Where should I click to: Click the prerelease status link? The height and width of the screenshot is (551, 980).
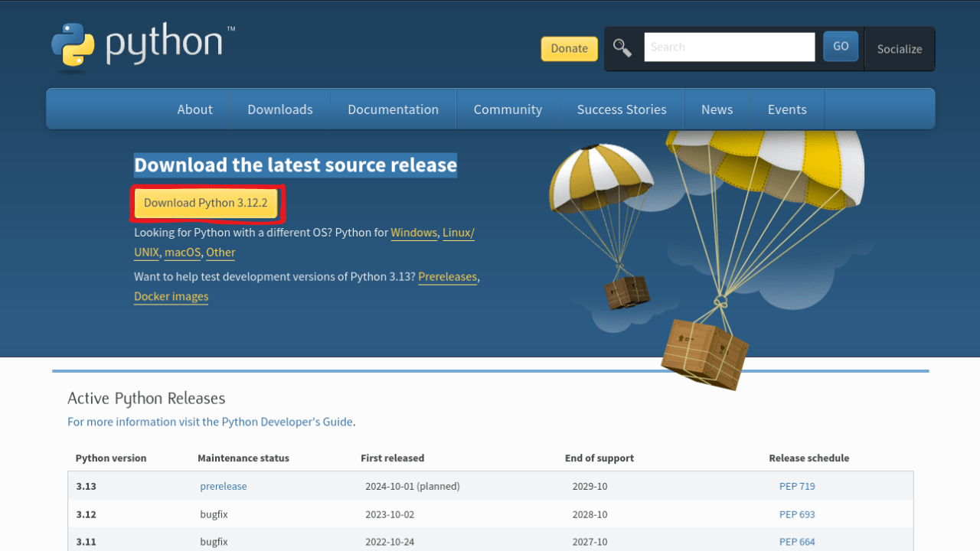[224, 486]
